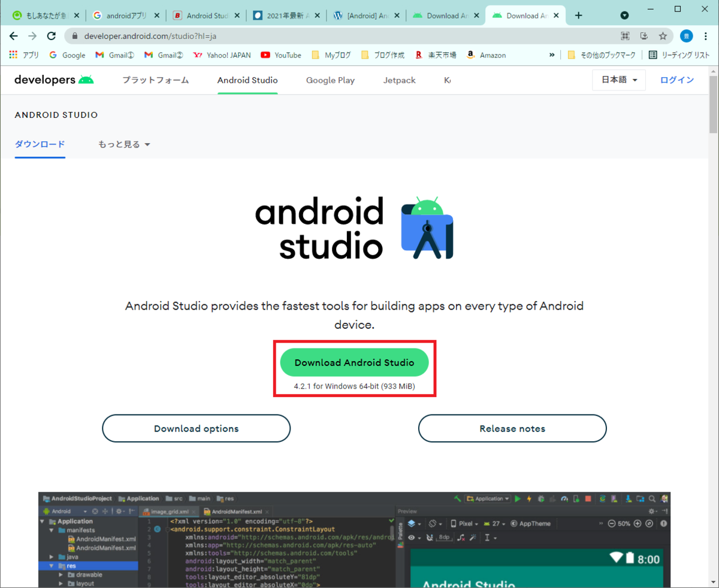Viewport: 719px width, 588px height.
Task: Click the Release notes button
Action: (512, 428)
